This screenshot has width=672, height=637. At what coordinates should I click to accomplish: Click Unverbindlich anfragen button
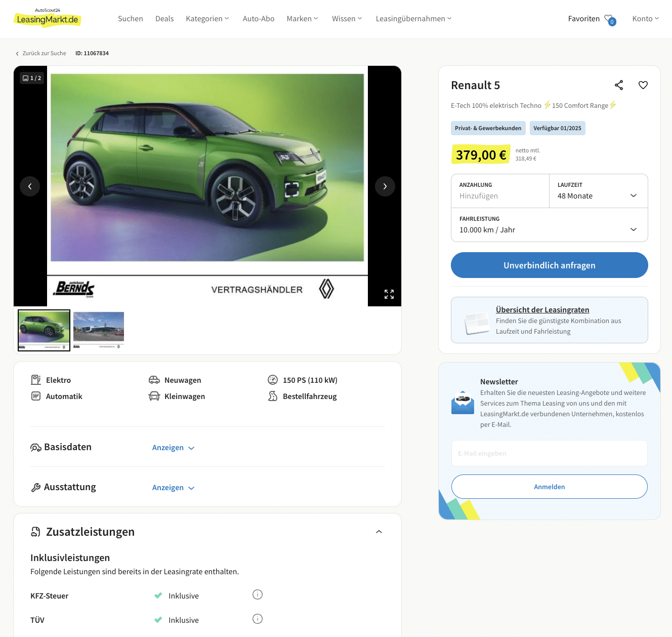[x=550, y=265]
